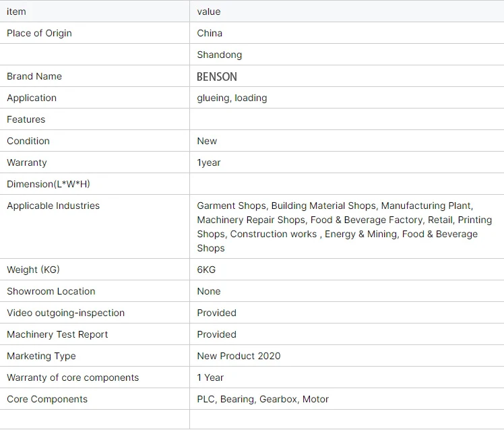
Task: Click the '6KG' weight value
Action: tap(206, 270)
